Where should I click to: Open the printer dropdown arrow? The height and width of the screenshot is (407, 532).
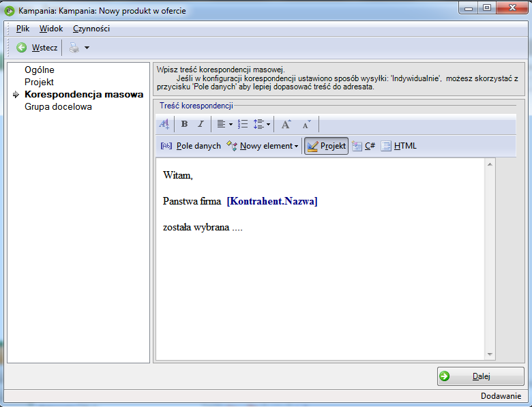[87, 48]
